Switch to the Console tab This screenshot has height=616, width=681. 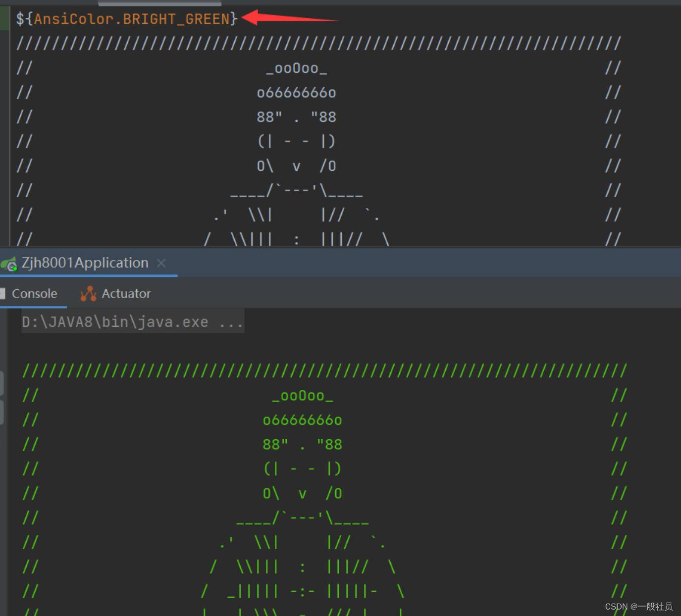[34, 294]
